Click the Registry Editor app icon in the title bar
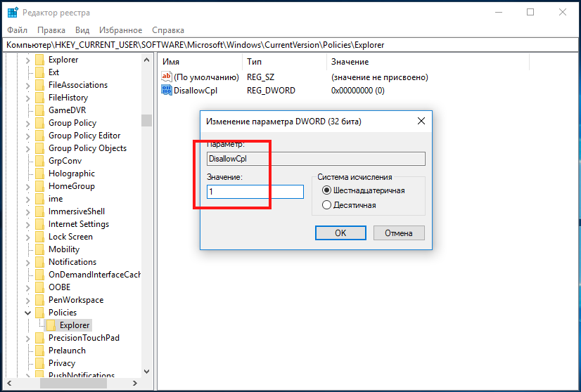This screenshot has height=392, width=581. click(13, 12)
